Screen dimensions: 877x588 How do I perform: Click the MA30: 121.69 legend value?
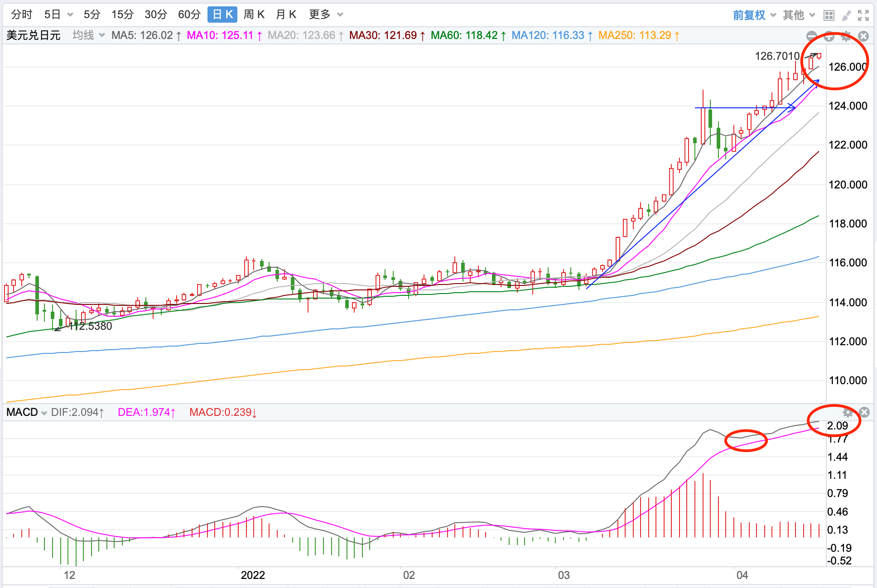pos(387,35)
